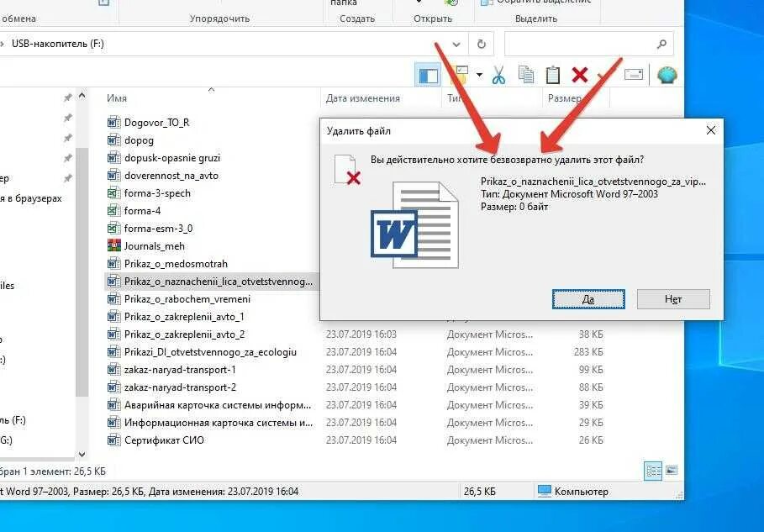This screenshot has width=764, height=532.
Task: Click the sidebar vertical scrollbar thumb
Action: pyautogui.click(x=82, y=271)
